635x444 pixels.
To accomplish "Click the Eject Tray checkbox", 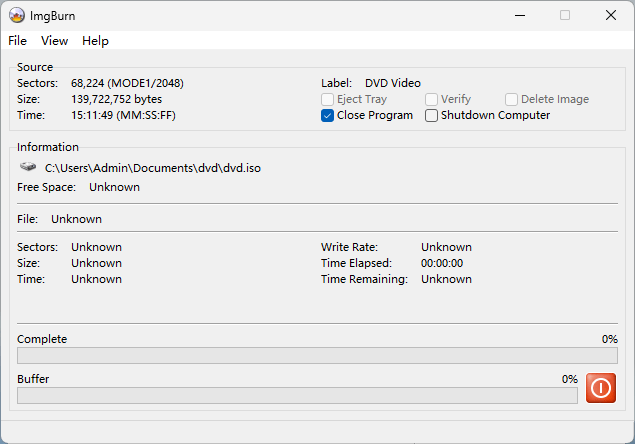I will (328, 99).
